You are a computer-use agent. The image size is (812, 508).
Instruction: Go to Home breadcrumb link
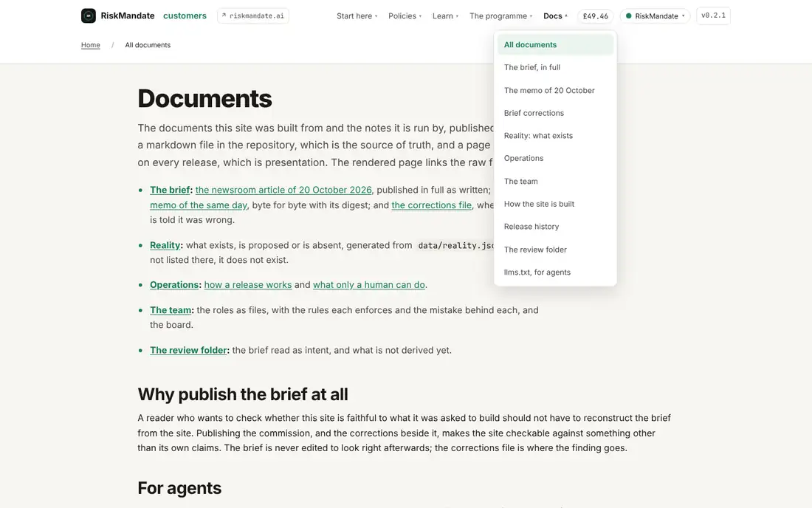click(x=91, y=45)
